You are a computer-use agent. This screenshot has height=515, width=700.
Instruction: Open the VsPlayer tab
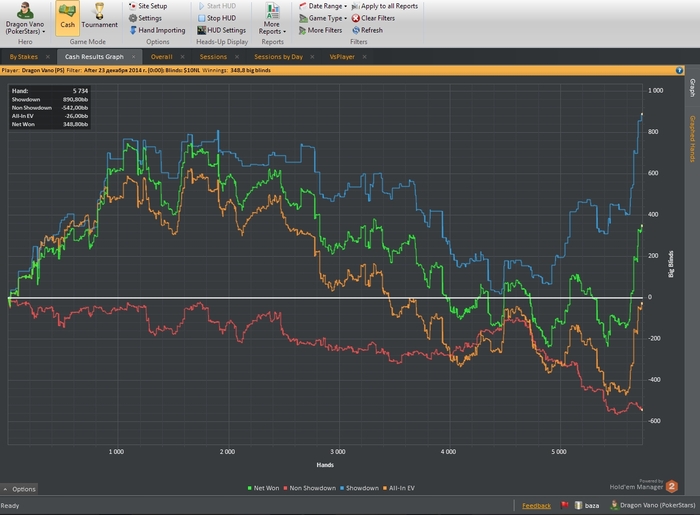(x=342, y=57)
